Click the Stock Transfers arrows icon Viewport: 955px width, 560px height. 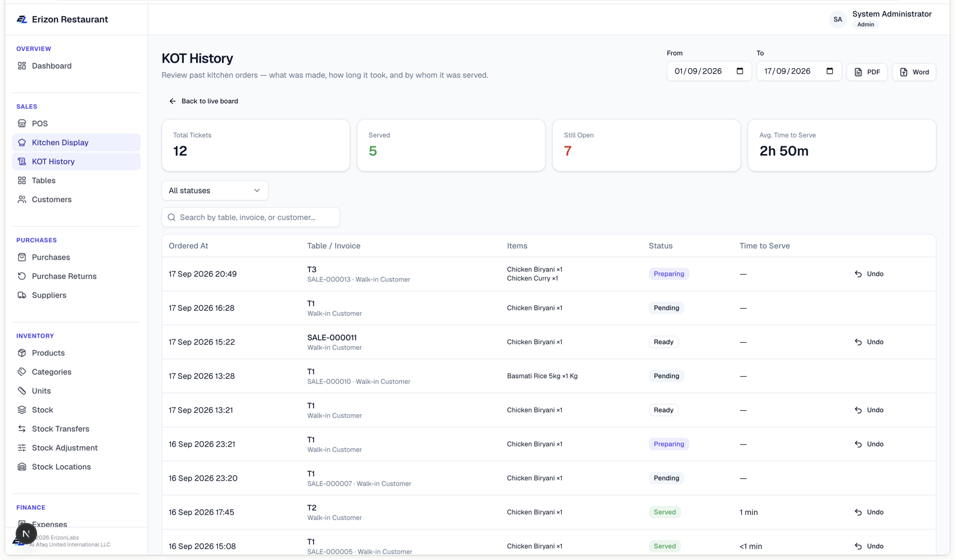pyautogui.click(x=22, y=429)
